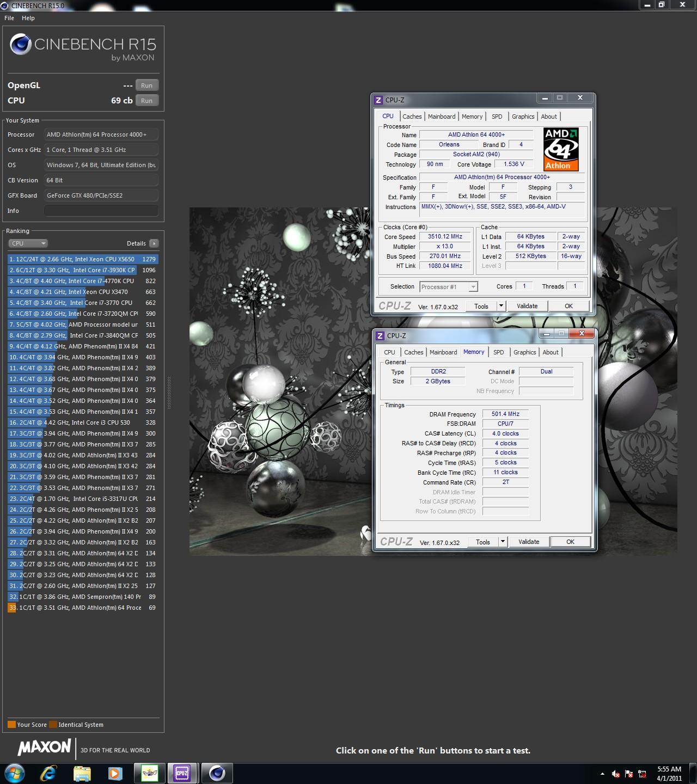Open Windows Explorer folder icon in taskbar

pos(82,773)
